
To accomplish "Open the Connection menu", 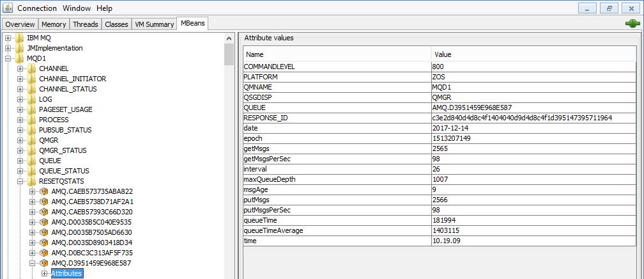I will 38,8.
